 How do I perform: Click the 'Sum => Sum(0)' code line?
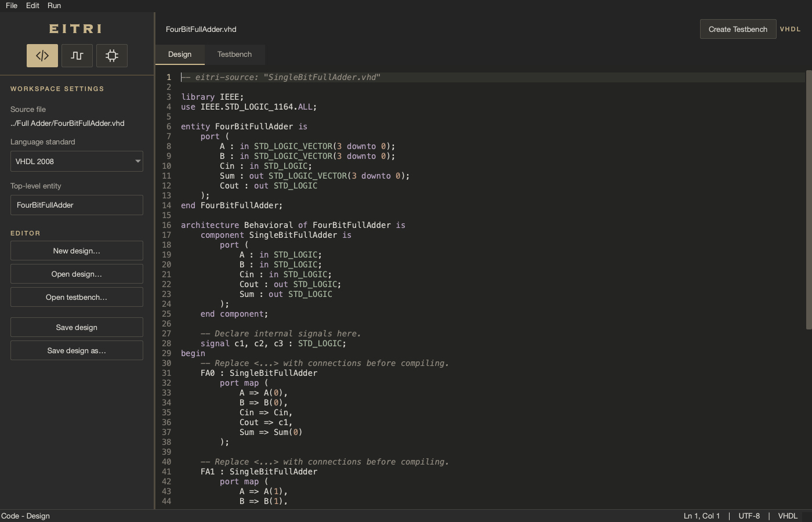pyautogui.click(x=271, y=432)
